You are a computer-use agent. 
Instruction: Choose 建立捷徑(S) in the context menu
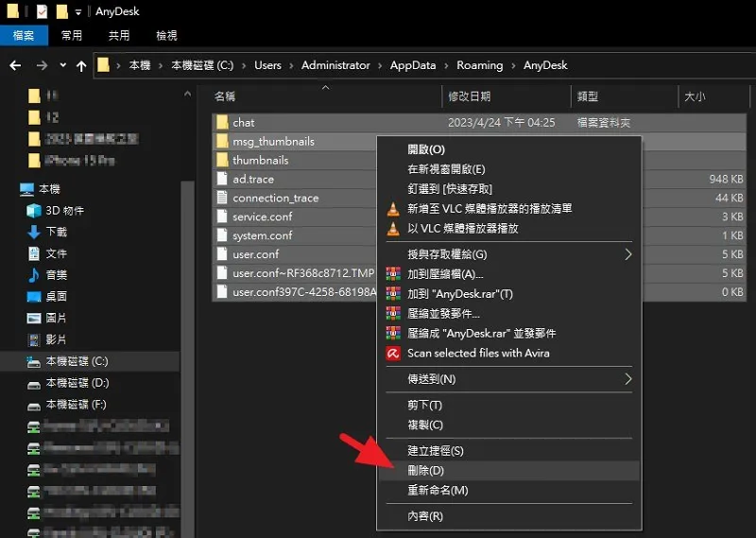tap(509, 451)
